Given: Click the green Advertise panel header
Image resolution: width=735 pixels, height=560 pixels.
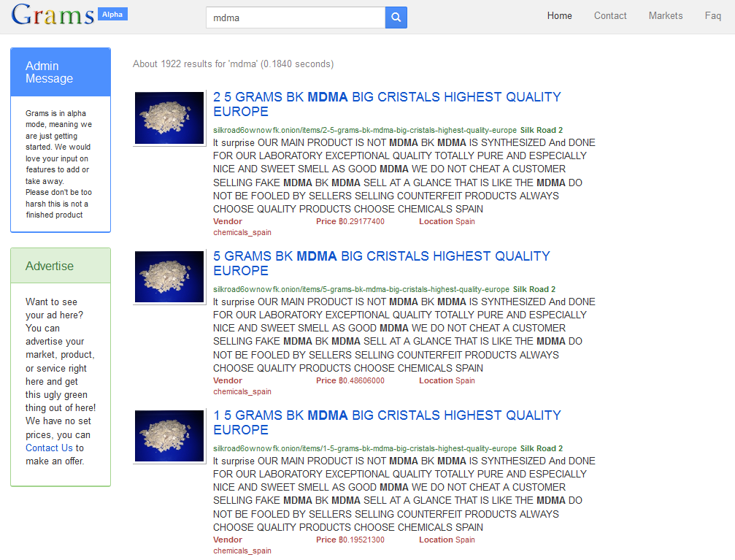Looking at the screenshot, I should tap(61, 266).
